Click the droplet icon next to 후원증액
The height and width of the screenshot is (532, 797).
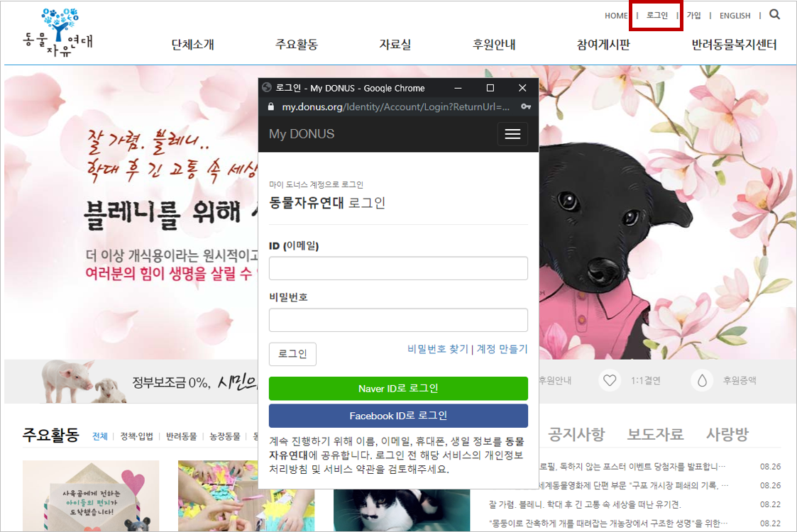pyautogui.click(x=702, y=380)
